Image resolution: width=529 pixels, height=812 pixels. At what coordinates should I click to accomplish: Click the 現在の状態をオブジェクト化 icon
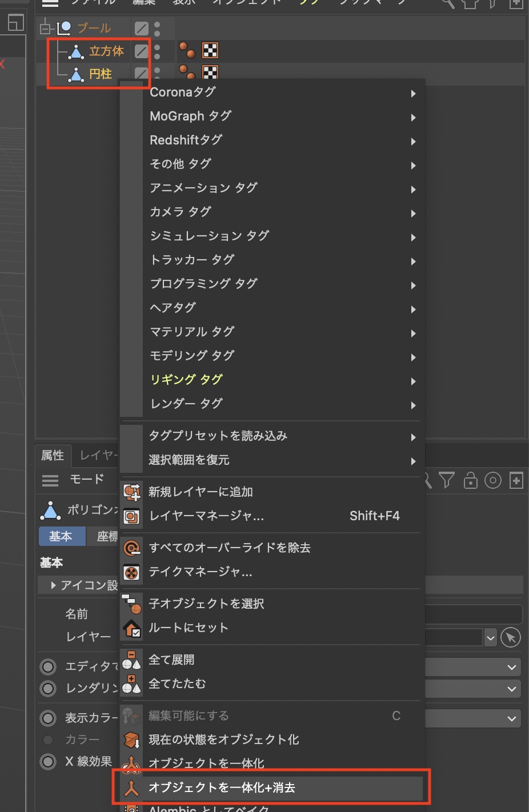click(x=132, y=740)
